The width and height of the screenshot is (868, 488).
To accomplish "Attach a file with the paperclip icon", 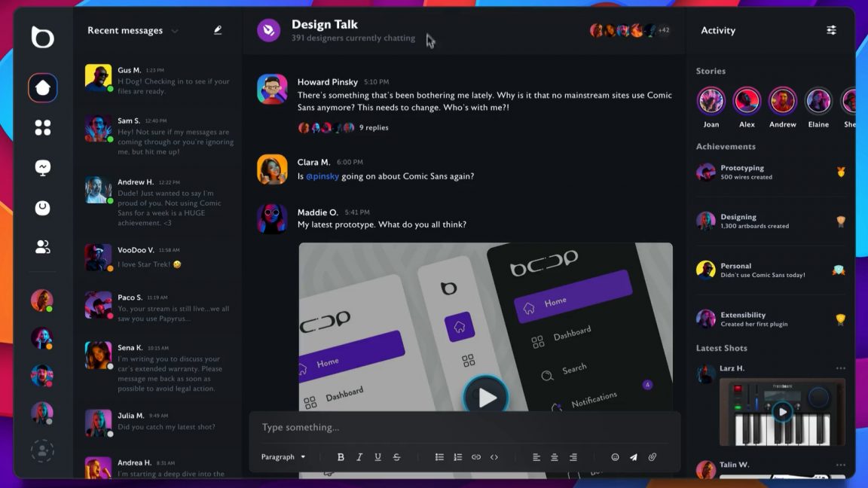I will (653, 457).
